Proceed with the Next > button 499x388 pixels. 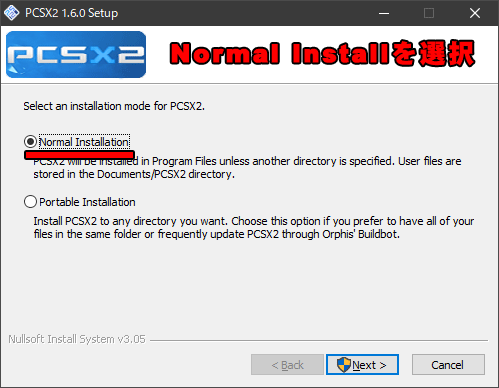pyautogui.click(x=362, y=365)
